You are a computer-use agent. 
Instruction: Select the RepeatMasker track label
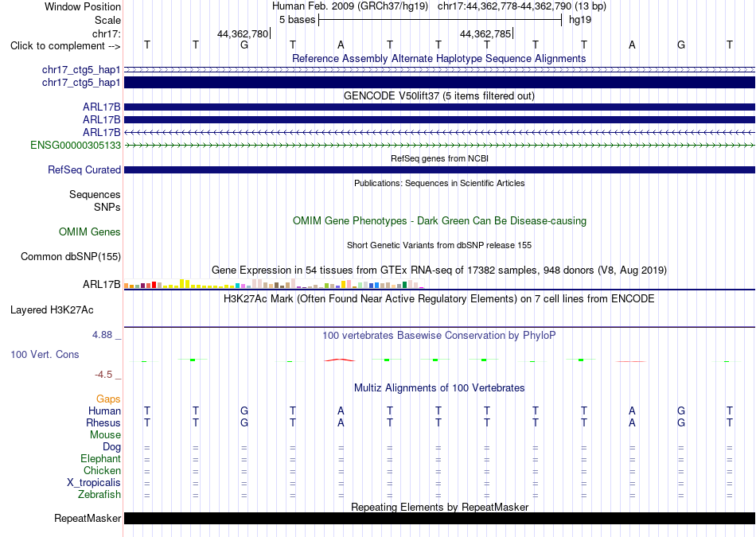pos(88,518)
